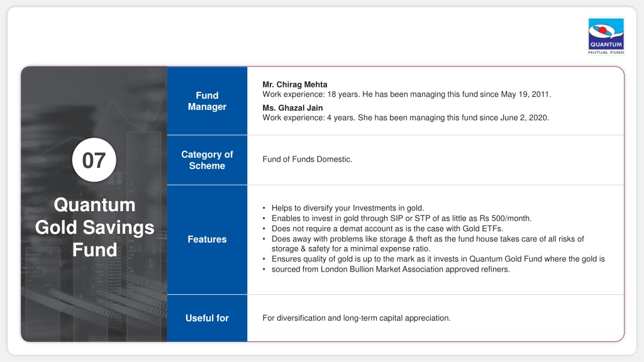
Task: Click the work experience 18 years line
Action: click(407, 94)
